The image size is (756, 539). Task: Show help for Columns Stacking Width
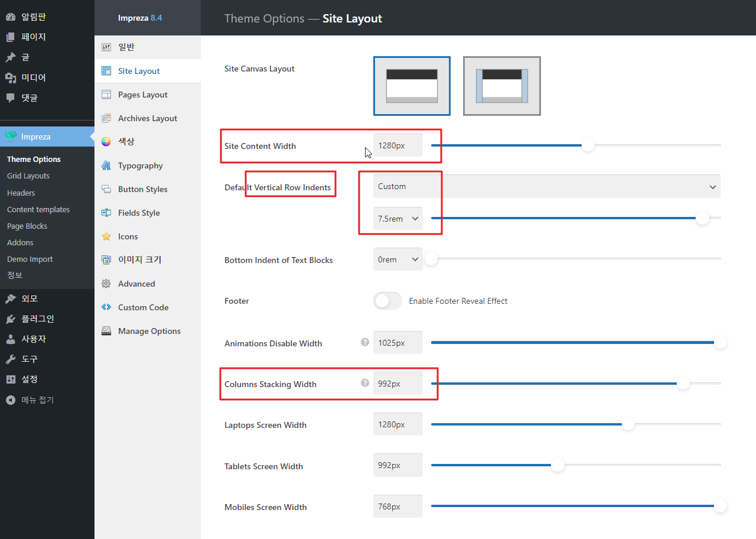[x=365, y=383]
